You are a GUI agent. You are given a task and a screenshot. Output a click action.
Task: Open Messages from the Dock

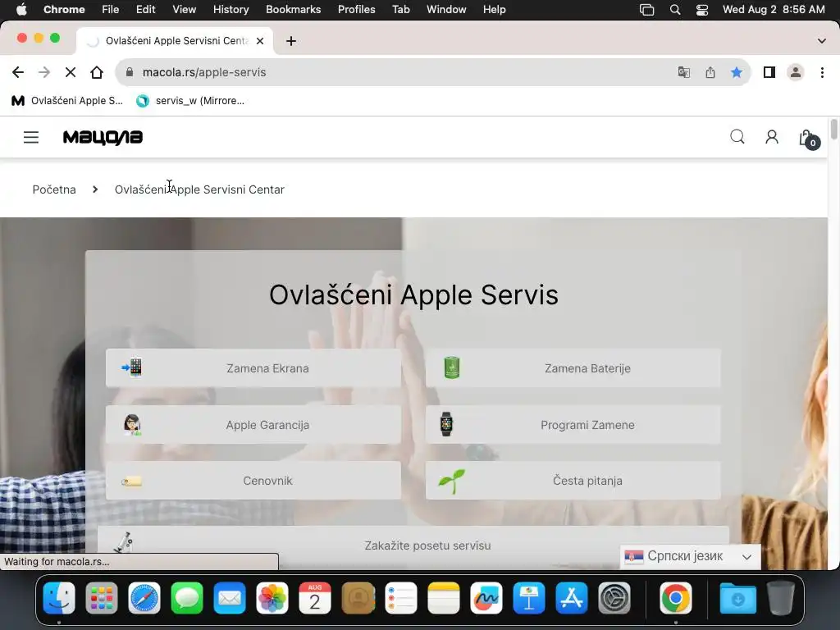(x=187, y=598)
